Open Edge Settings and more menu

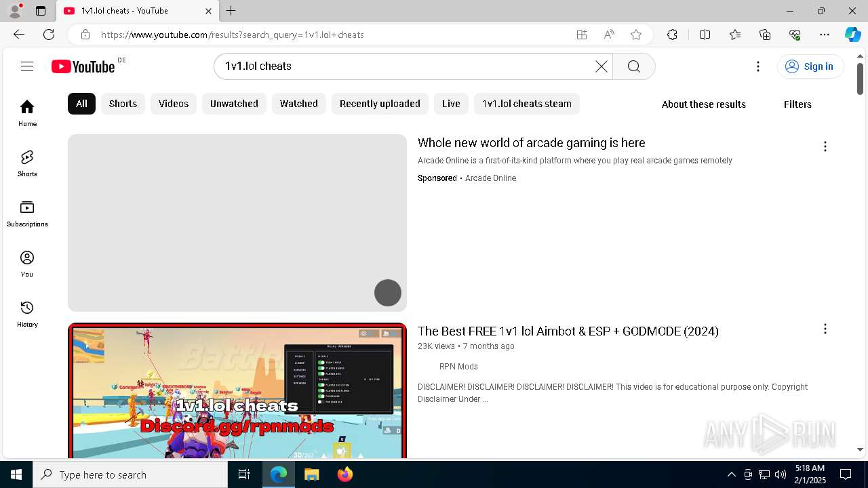tap(825, 35)
